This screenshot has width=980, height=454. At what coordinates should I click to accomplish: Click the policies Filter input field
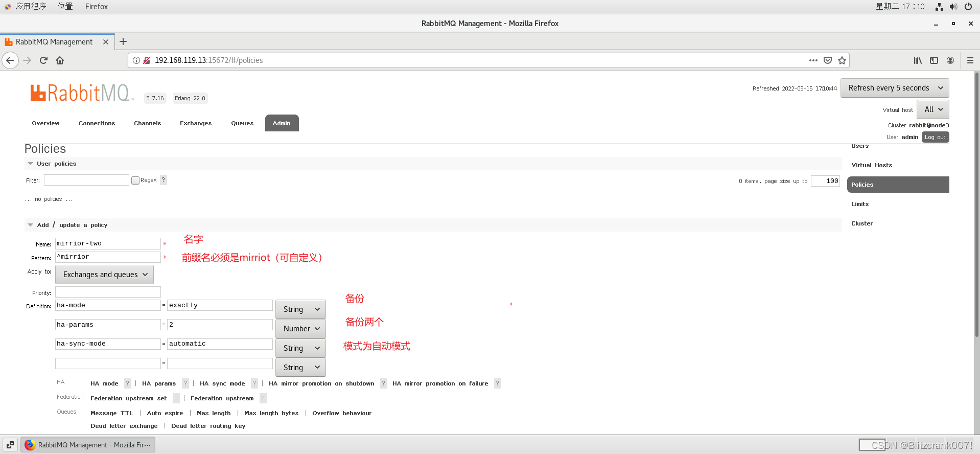(86, 180)
